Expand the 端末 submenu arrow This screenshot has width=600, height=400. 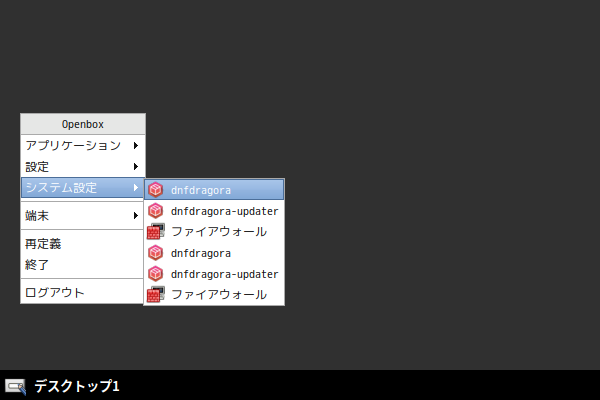coord(136,216)
